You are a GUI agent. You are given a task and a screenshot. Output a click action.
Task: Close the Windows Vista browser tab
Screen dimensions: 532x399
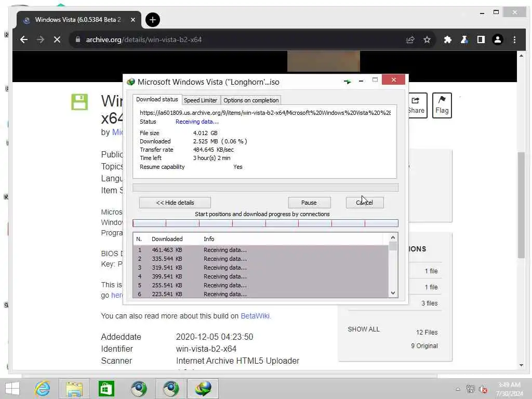[x=133, y=20]
